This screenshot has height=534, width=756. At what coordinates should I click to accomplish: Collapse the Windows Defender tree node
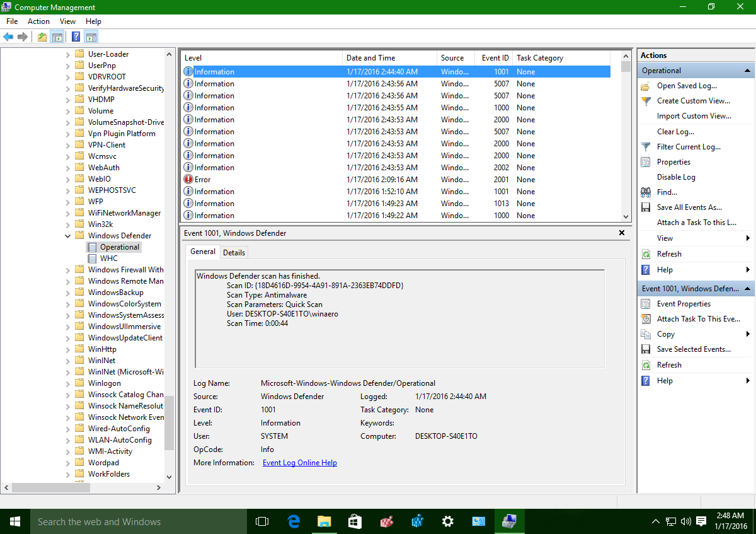pyautogui.click(x=68, y=236)
